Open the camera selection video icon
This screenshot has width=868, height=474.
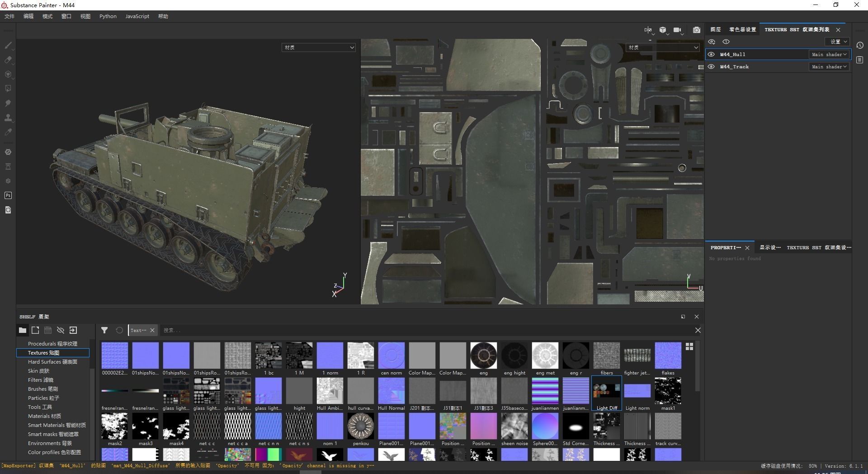pos(677,30)
